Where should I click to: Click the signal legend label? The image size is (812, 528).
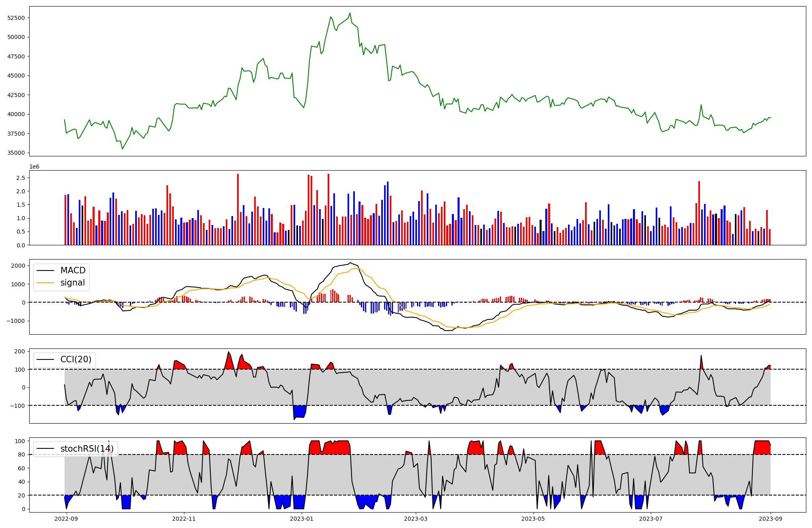[73, 283]
